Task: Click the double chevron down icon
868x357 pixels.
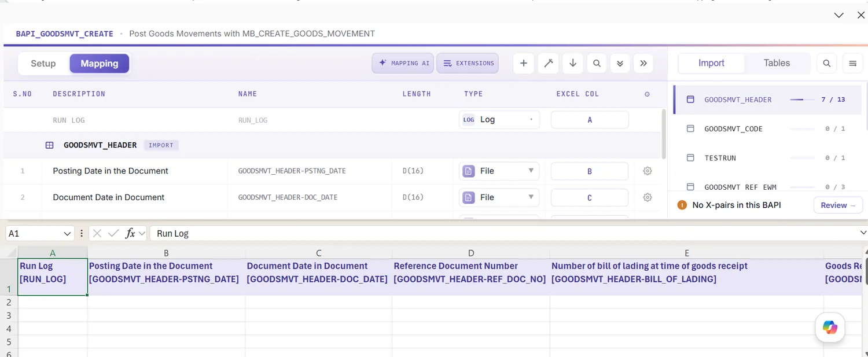Action: tap(620, 64)
